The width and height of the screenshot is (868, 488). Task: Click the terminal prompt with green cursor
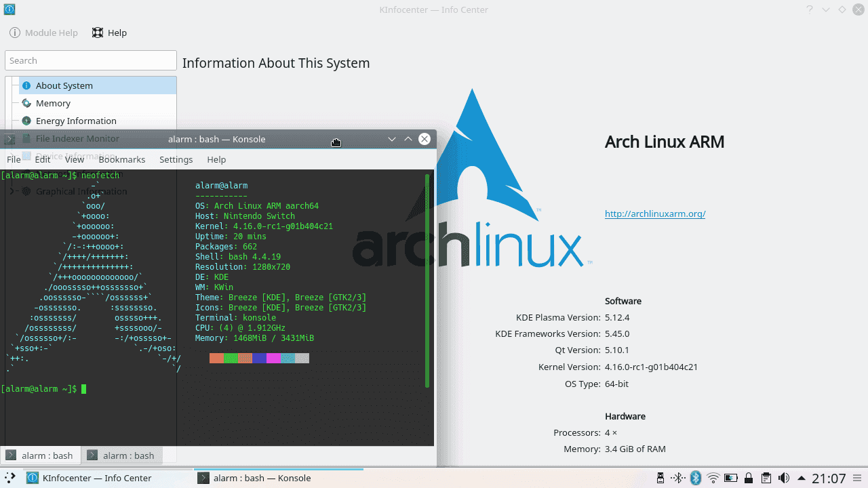click(x=44, y=389)
